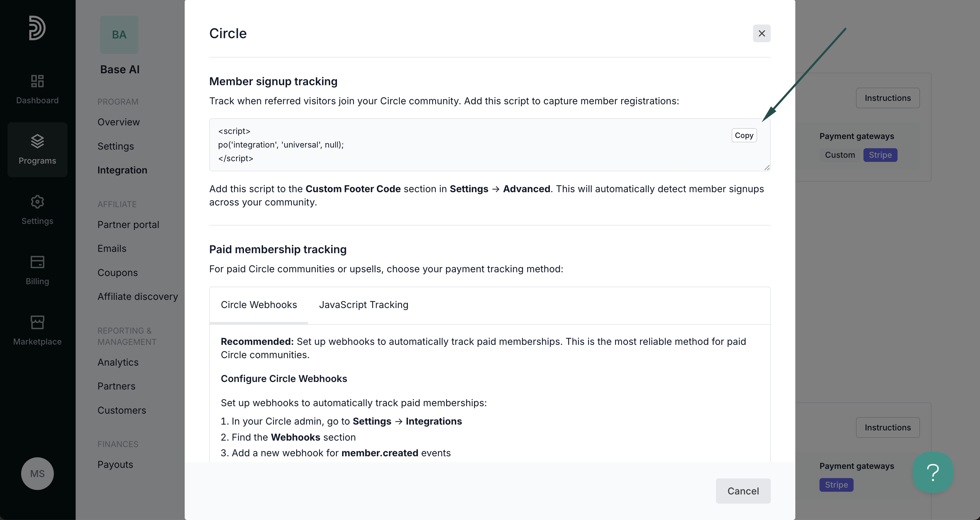
Task: Open program Settings in the submenu
Action: pyautogui.click(x=116, y=146)
